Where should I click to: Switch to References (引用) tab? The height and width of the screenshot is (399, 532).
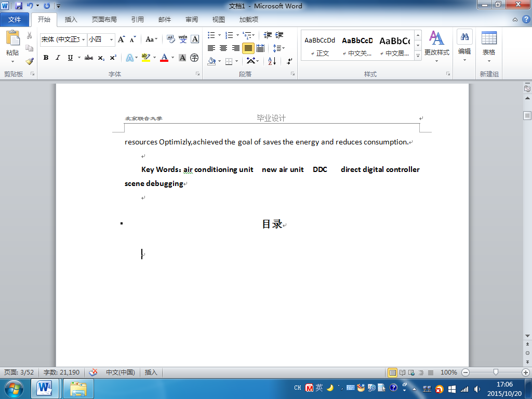pyautogui.click(x=137, y=20)
